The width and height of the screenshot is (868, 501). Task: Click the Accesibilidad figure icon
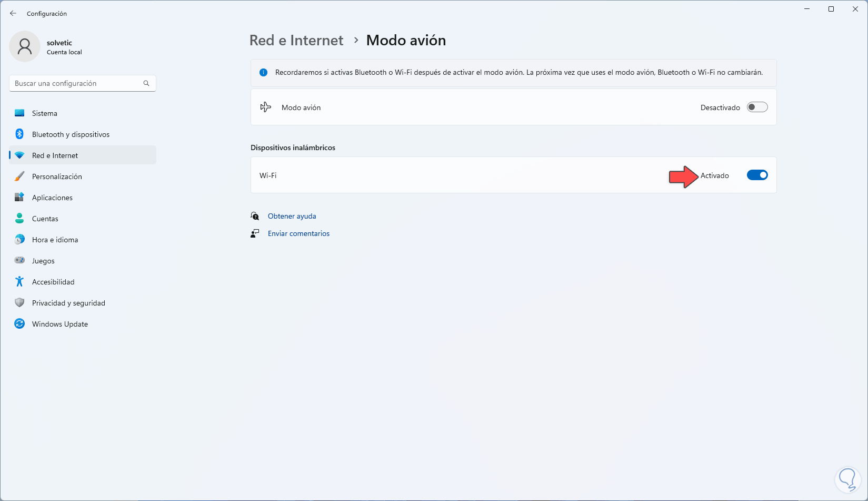click(x=19, y=282)
